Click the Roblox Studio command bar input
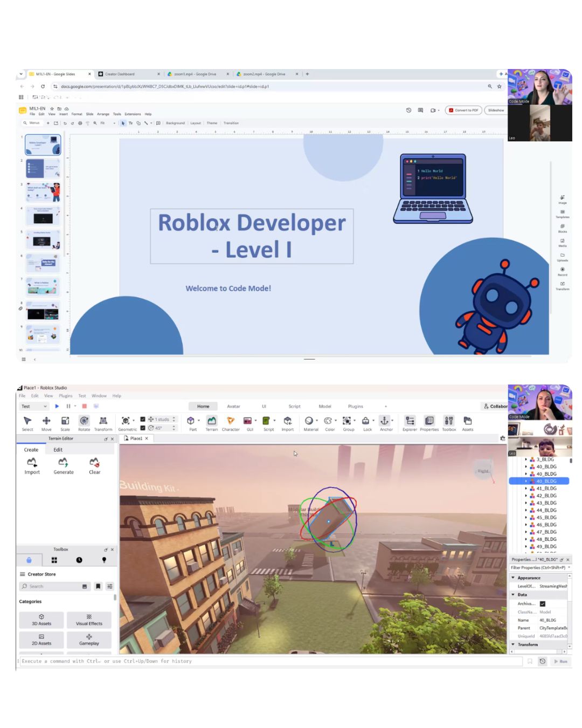Image resolution: width=582 pixels, height=728 pixels. pyautogui.click(x=271, y=661)
